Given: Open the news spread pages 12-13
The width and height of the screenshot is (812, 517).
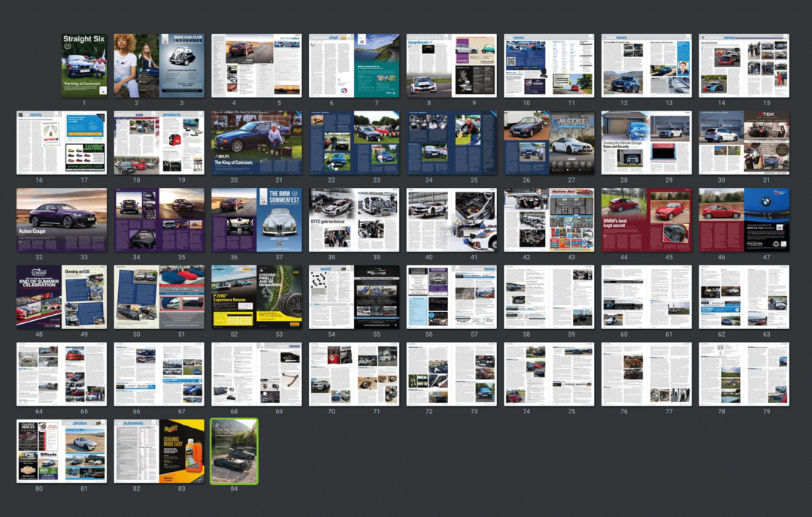Looking at the screenshot, I should (647, 65).
